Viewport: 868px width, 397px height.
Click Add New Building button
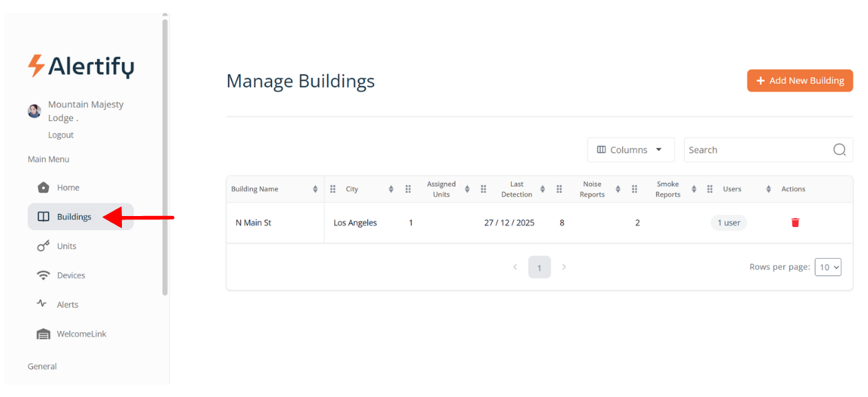coord(800,81)
